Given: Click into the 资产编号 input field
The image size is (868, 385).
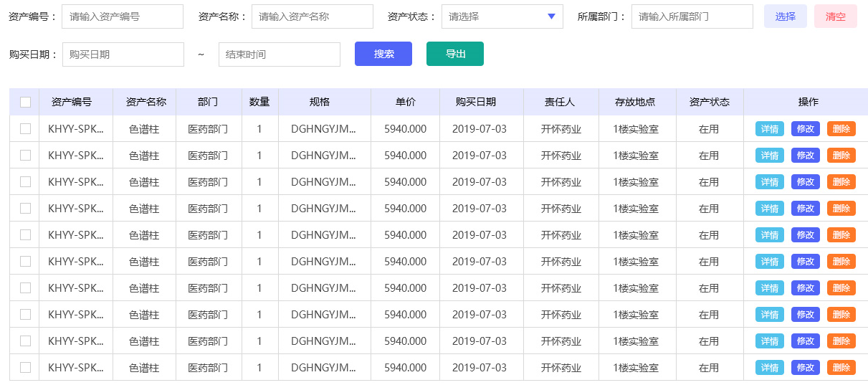Looking at the screenshot, I should (123, 16).
